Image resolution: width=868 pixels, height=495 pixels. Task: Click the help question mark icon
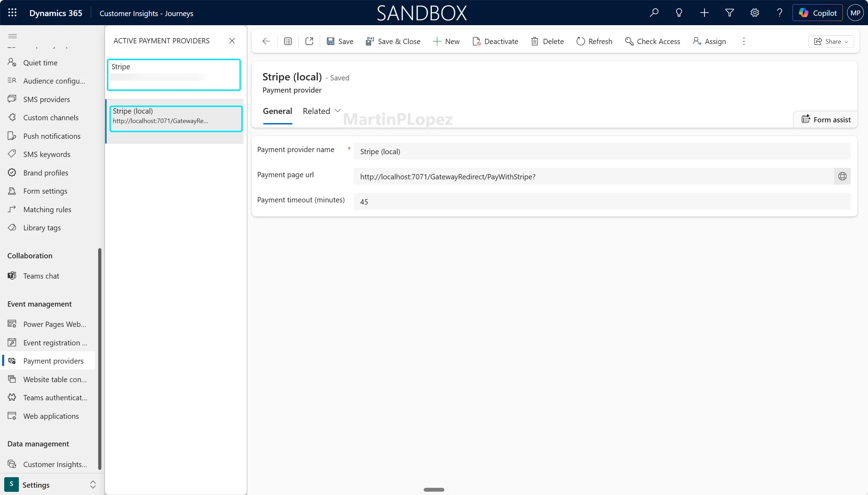click(x=780, y=13)
